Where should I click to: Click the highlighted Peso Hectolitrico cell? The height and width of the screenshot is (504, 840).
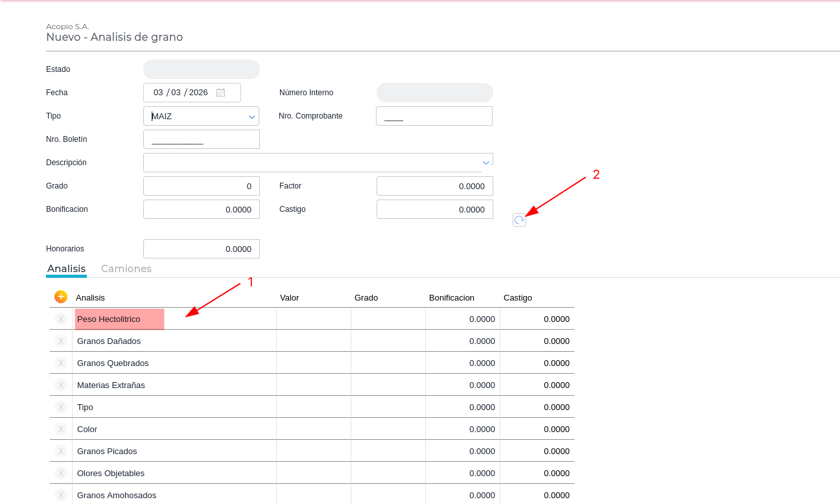pyautogui.click(x=119, y=319)
